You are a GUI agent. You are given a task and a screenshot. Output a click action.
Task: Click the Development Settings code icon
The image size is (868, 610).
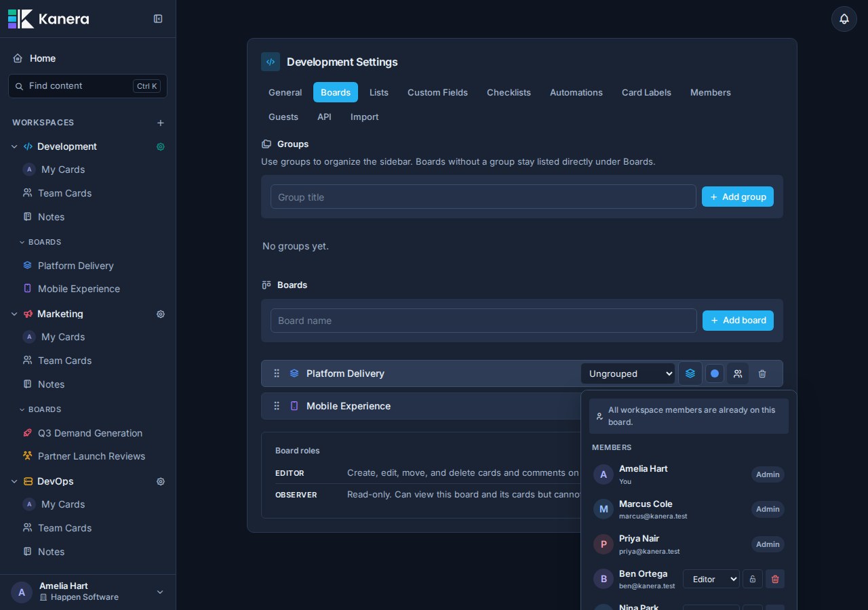(271, 62)
